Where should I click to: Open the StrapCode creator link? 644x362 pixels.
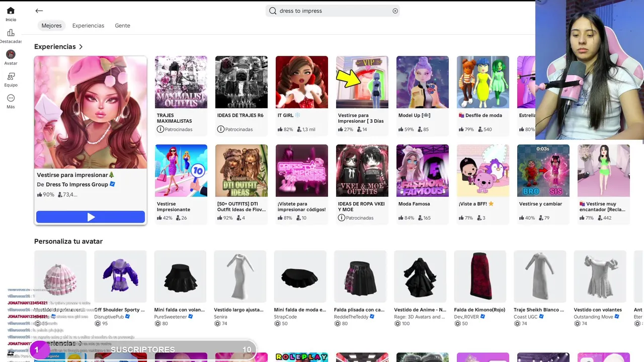pyautogui.click(x=285, y=317)
